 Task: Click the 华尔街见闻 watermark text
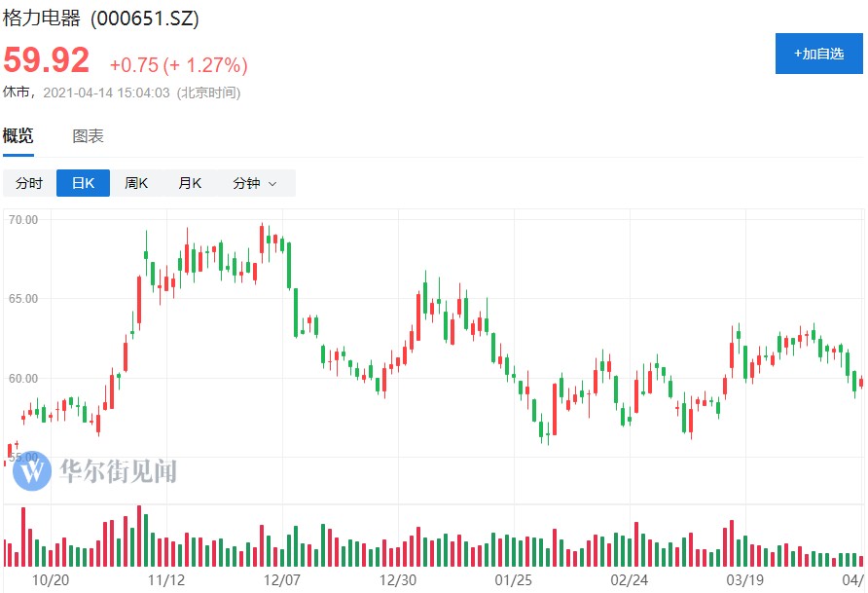point(118,472)
